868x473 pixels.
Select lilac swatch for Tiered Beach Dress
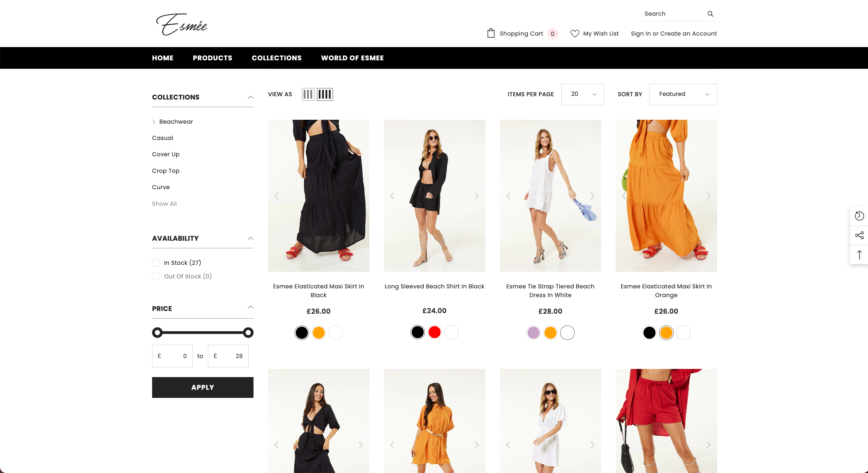point(533,332)
